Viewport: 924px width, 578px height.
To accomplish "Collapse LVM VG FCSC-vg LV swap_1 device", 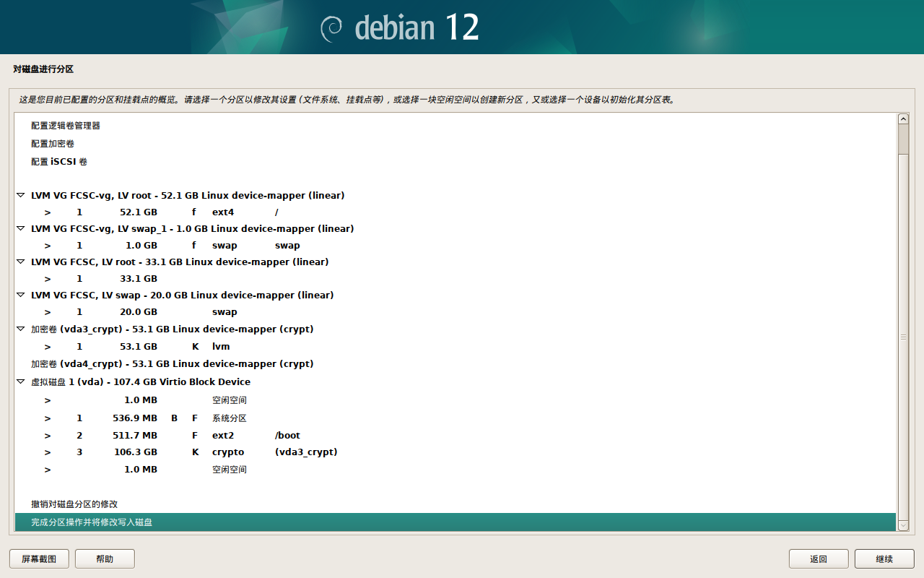I will point(20,229).
